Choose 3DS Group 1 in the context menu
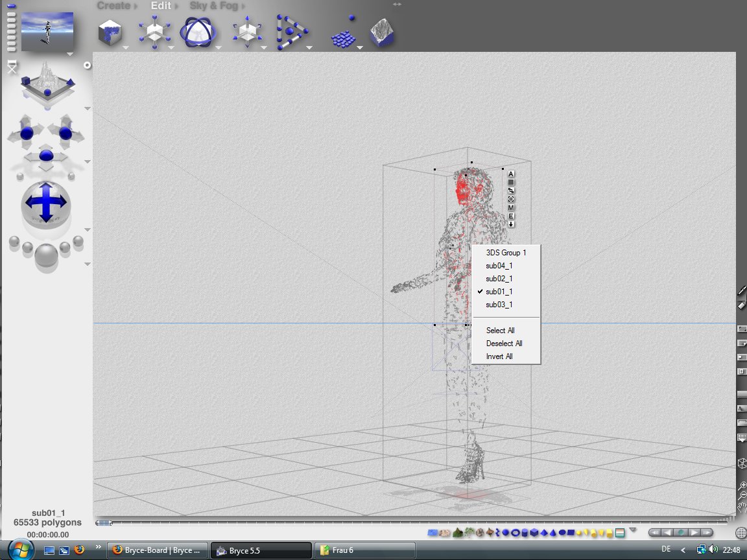This screenshot has height=560, width=747. pos(506,252)
